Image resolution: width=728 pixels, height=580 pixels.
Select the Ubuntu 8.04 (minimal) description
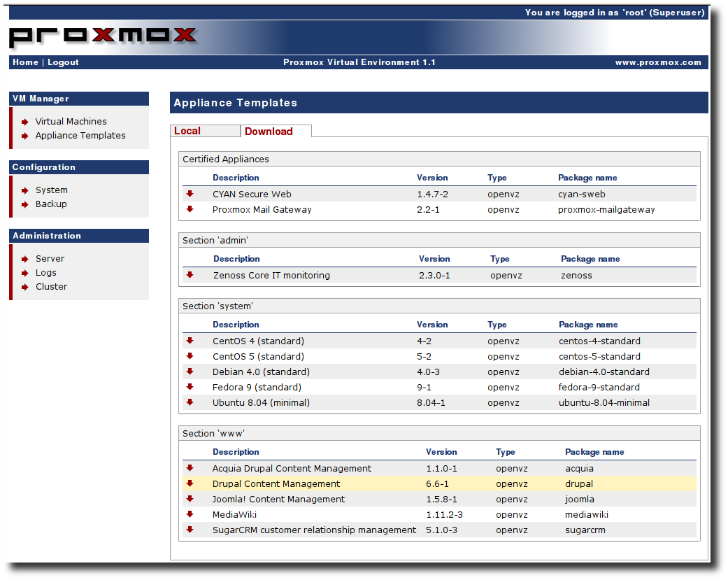pyautogui.click(x=261, y=402)
